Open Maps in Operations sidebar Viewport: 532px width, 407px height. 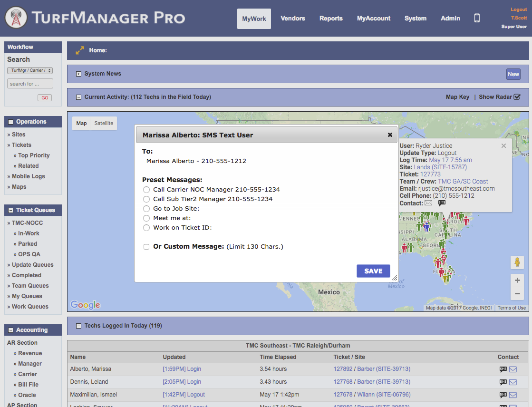pyautogui.click(x=19, y=187)
